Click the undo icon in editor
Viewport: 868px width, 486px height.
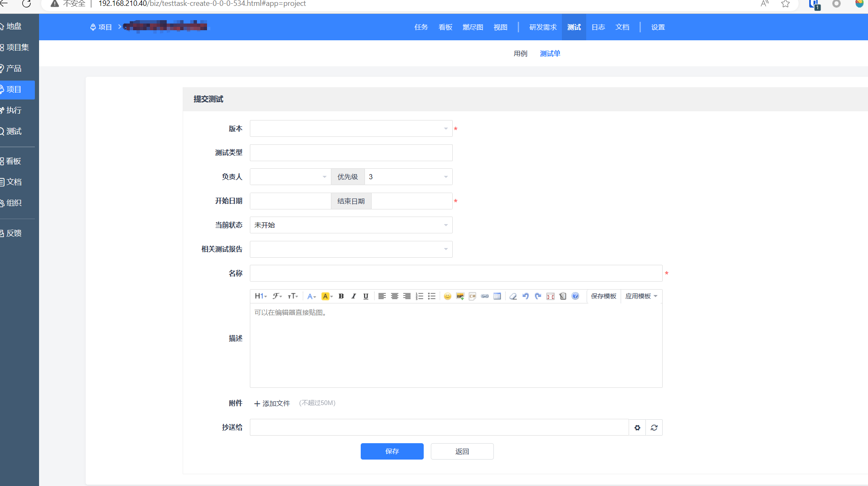click(525, 296)
